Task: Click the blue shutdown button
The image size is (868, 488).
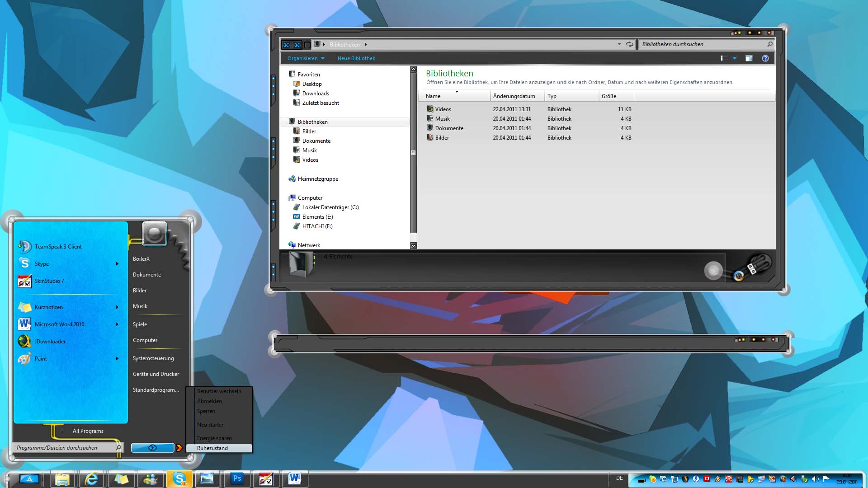Action: [152, 448]
